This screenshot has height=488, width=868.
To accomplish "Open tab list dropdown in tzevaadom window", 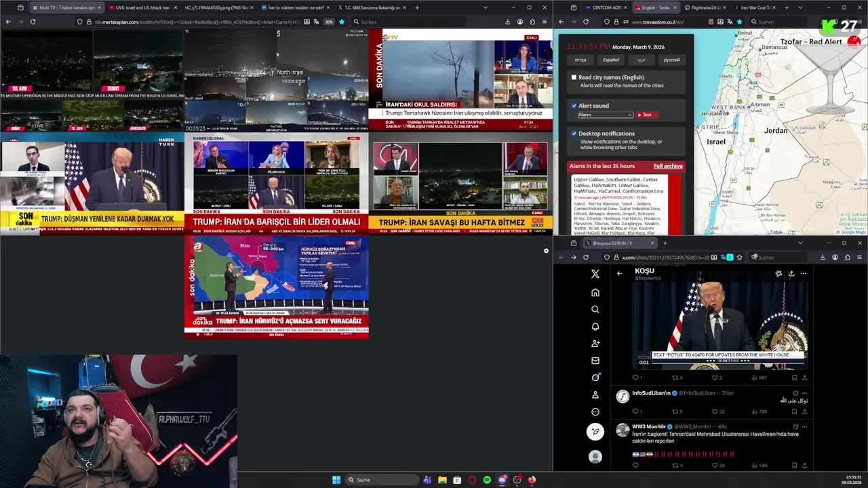I will tap(801, 7).
